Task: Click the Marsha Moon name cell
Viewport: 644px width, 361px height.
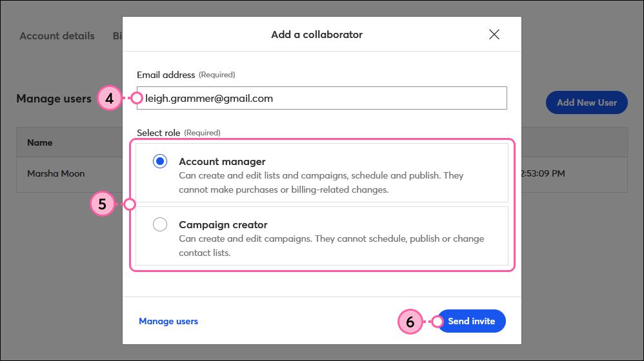Action: click(x=56, y=173)
